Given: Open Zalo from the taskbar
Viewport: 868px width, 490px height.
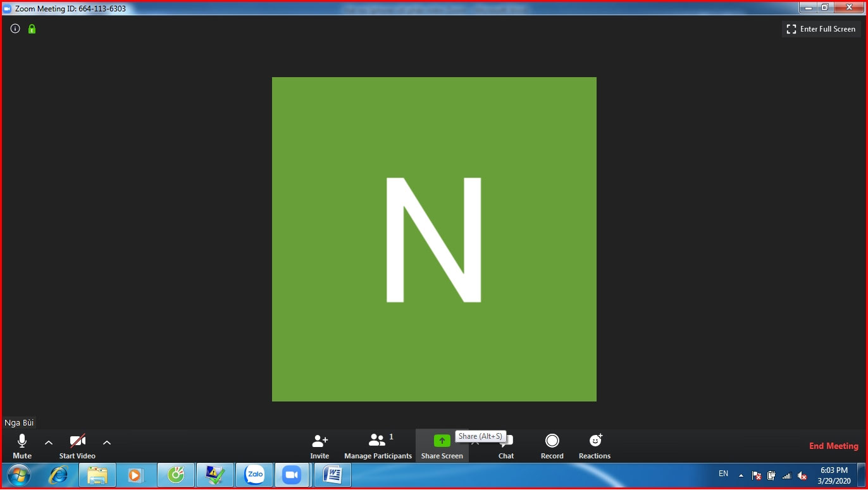Looking at the screenshot, I should coord(254,474).
